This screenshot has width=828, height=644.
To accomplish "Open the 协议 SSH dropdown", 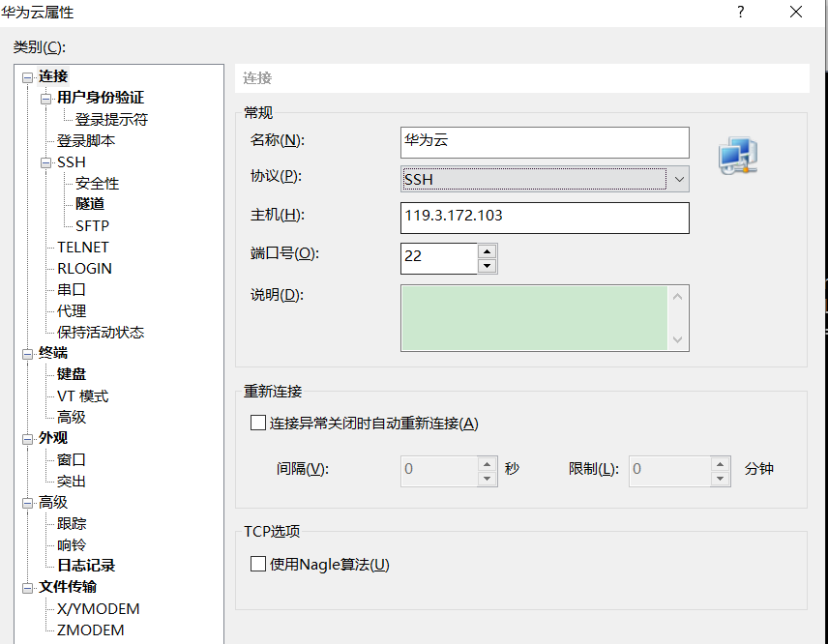I will pos(545,179).
